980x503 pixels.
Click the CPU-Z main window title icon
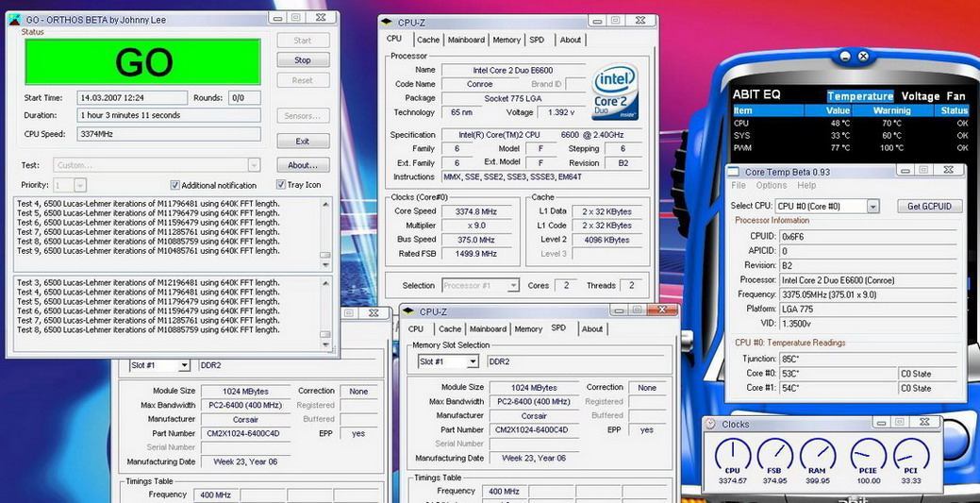(x=388, y=22)
